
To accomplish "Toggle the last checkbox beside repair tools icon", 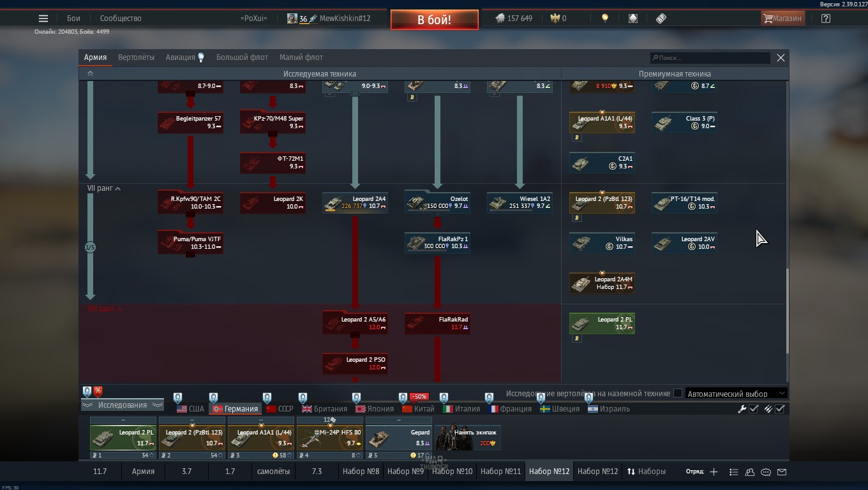I will click(x=780, y=409).
